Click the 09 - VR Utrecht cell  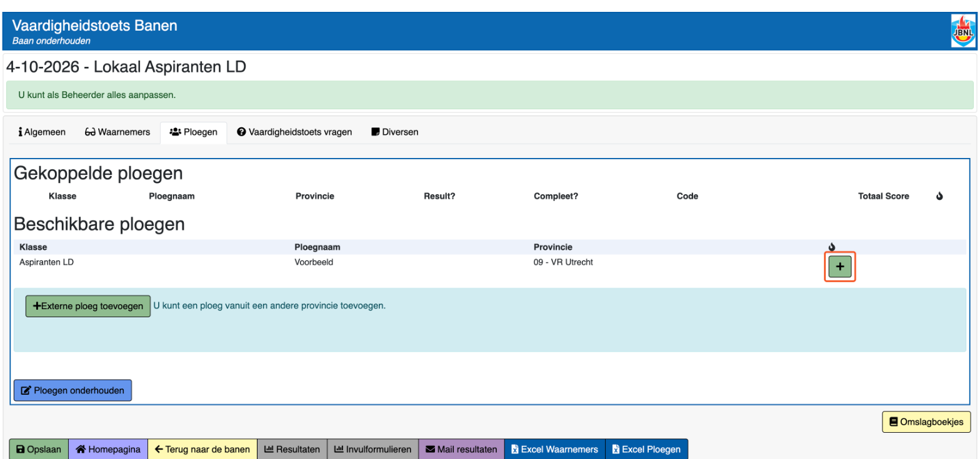coord(563,262)
